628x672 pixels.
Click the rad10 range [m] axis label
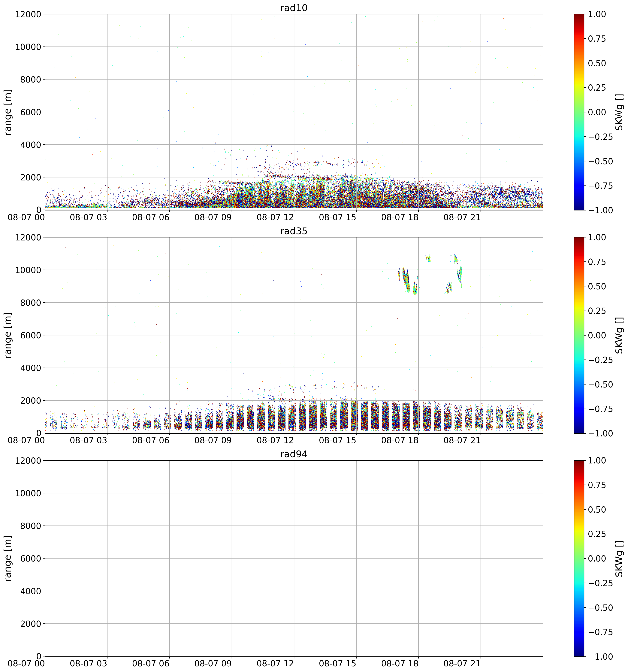(8, 112)
